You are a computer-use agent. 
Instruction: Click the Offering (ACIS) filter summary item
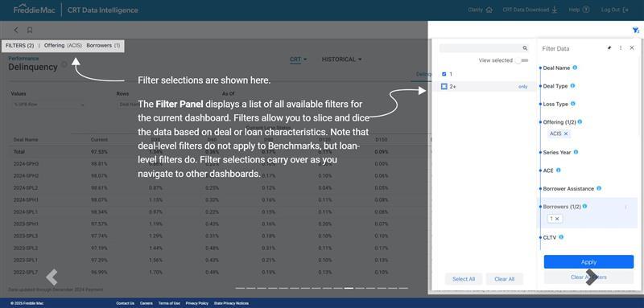click(x=63, y=46)
